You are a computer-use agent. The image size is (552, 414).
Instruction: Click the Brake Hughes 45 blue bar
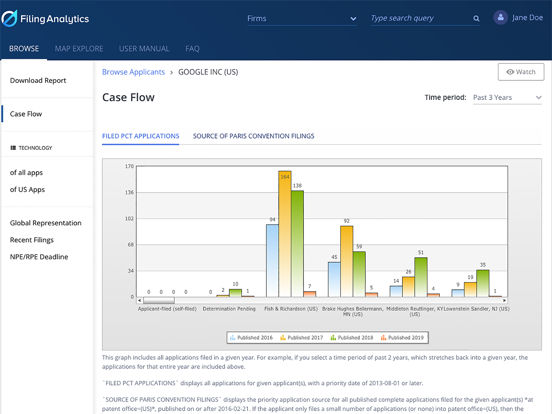(x=334, y=280)
